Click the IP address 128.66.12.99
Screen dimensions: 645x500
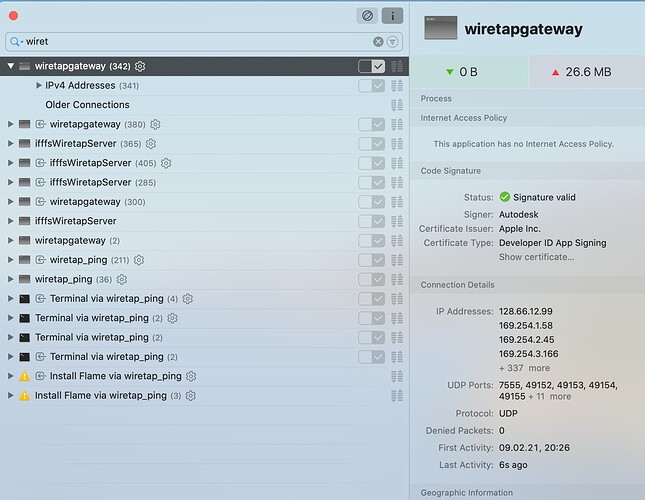[526, 311]
